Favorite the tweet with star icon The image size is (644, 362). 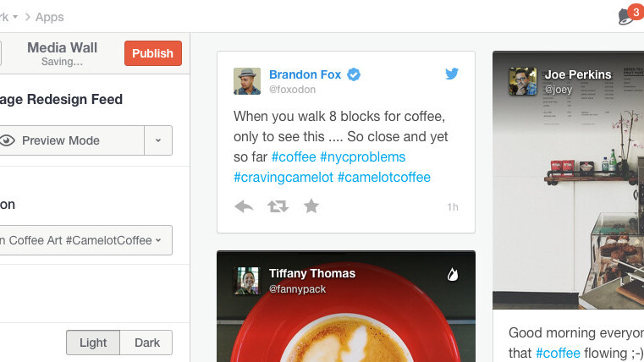[x=311, y=206]
